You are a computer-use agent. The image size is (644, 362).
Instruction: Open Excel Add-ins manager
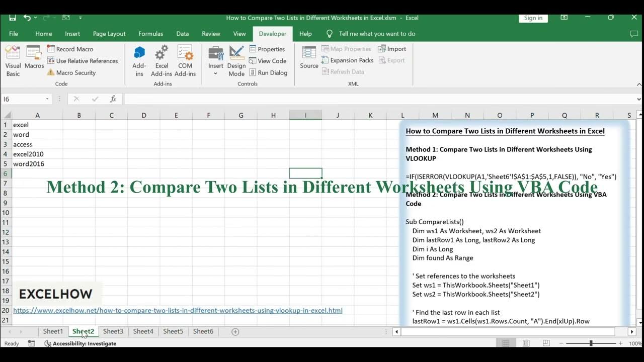[162, 61]
